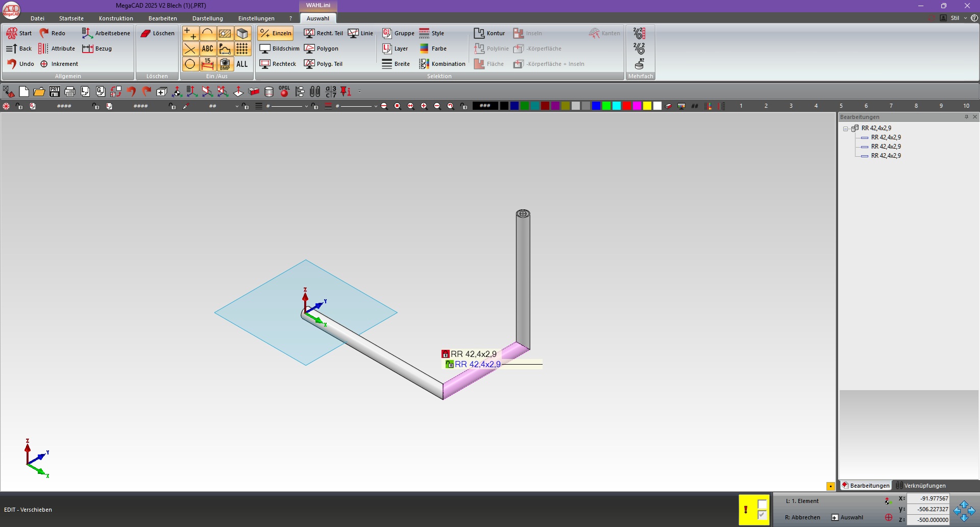Open the line type dropdown
The height and width of the screenshot is (527, 980).
tap(306, 106)
